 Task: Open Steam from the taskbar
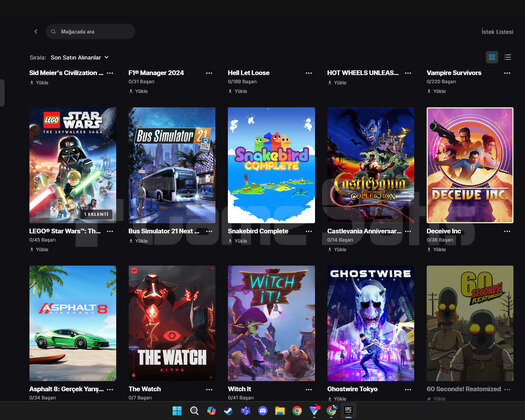point(228,411)
